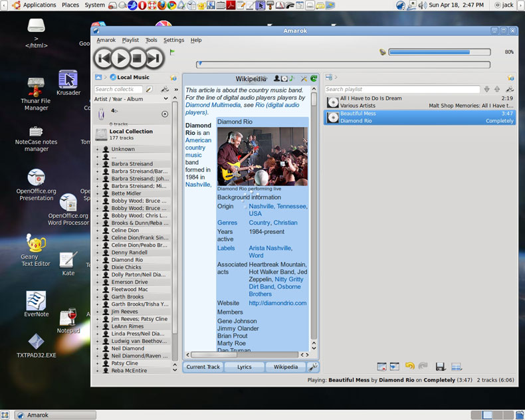This screenshot has width=525, height=420.
Task: Open Wikipedia applet settings tools icon
Action: (x=304, y=78)
